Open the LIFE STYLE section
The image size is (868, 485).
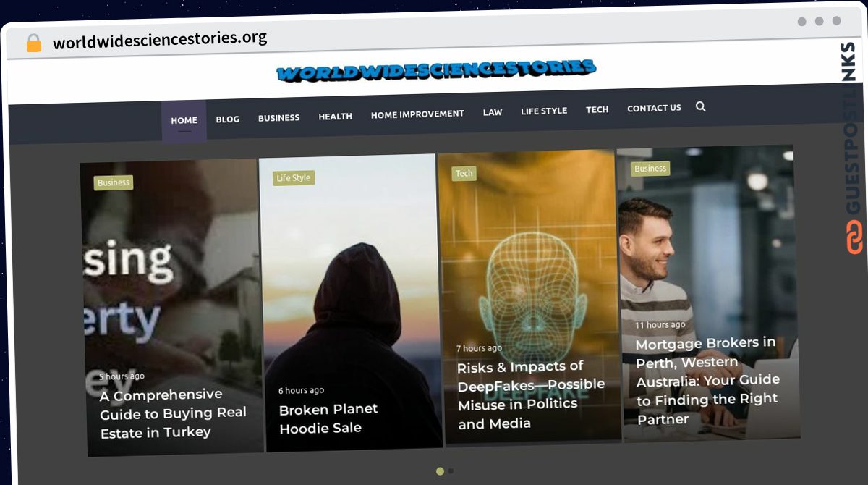pos(544,111)
